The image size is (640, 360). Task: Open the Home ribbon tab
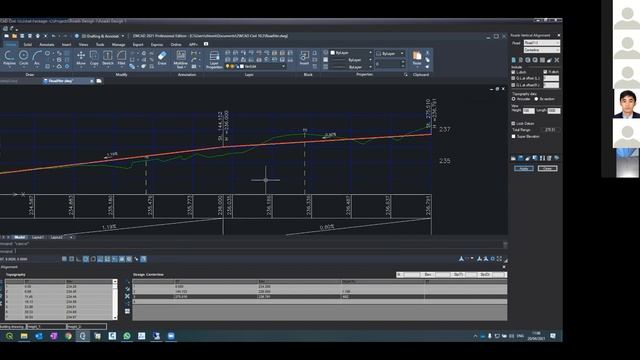point(11,44)
